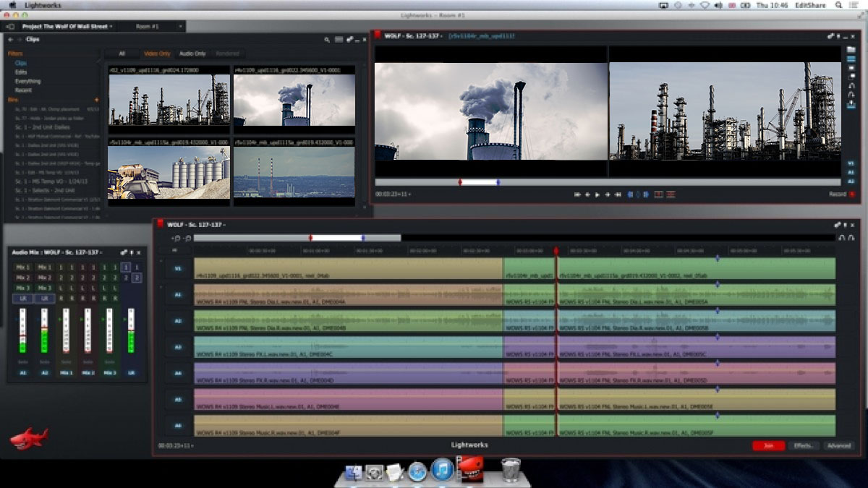Screen dimensions: 868x488
Task: Toggle Solo on the A1 mixer strip
Action: coord(22,361)
